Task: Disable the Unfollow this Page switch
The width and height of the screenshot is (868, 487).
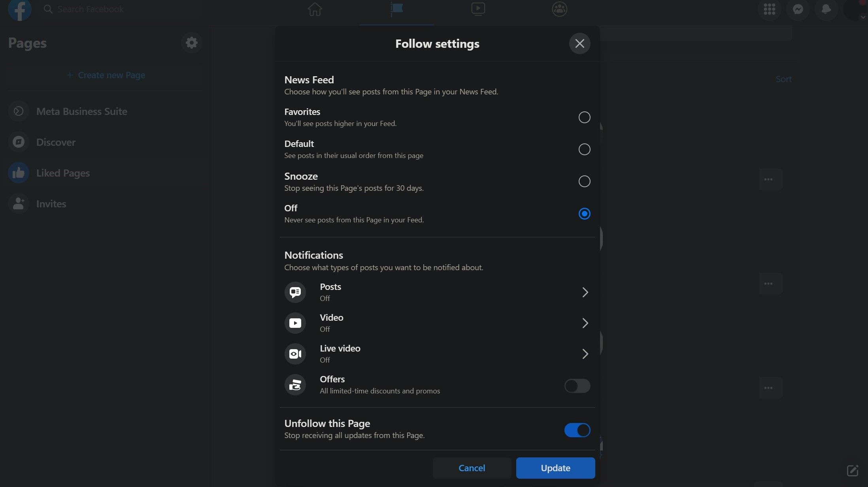Action: click(577, 430)
